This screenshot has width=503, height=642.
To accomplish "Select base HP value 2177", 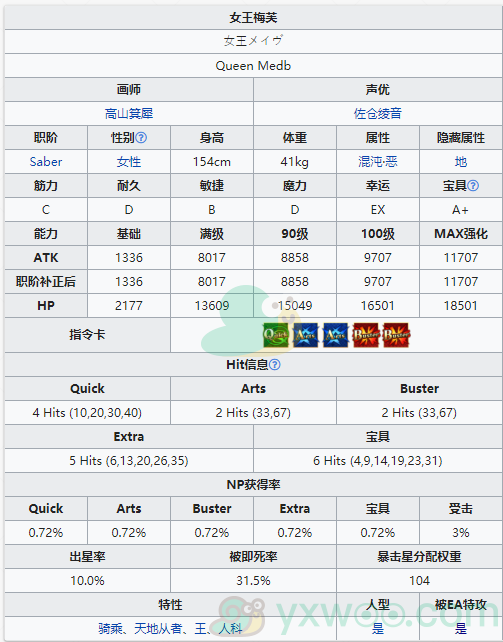I will pyautogui.click(x=129, y=306).
